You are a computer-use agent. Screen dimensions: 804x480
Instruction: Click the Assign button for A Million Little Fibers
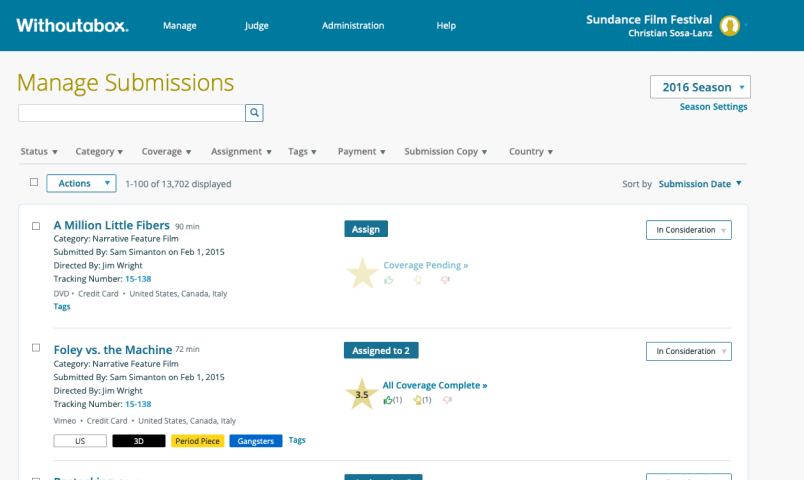point(366,229)
